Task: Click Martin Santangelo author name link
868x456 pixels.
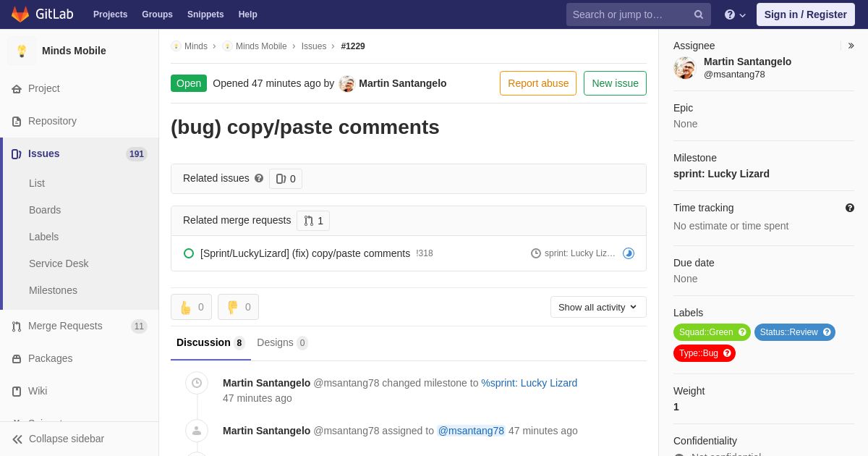Action: coord(403,83)
